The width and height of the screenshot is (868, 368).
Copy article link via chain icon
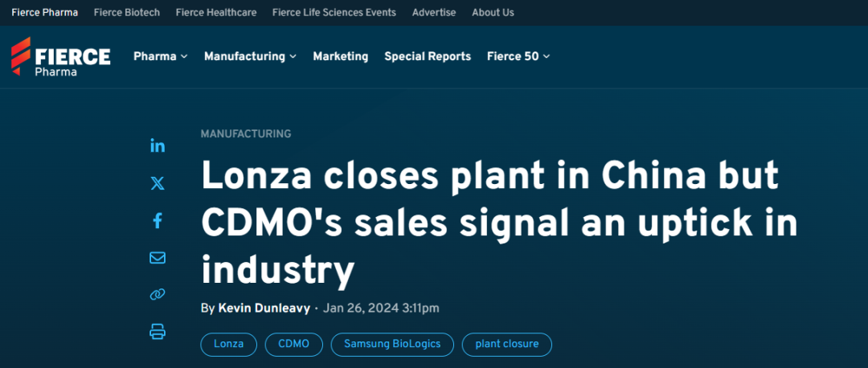pyautogui.click(x=158, y=295)
